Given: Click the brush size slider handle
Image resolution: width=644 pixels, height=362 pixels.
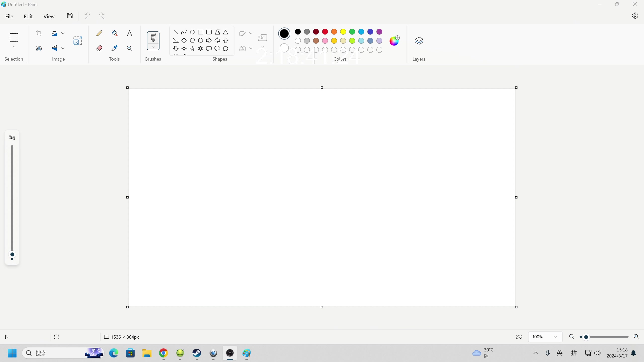Looking at the screenshot, I should coord(12,254).
